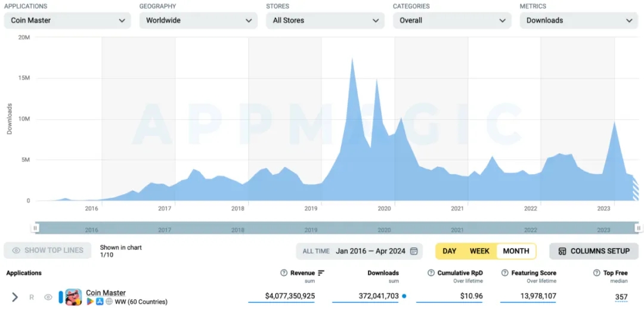Click the Coin Master app icon
The width and height of the screenshot is (644, 310).
tap(73, 297)
